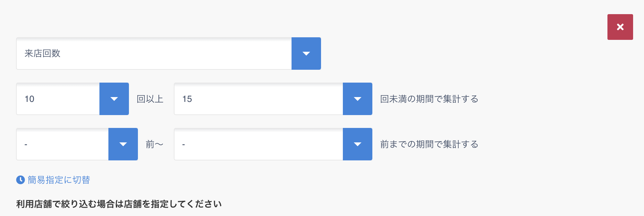Click the 前までの期間で集計する label

(429, 144)
